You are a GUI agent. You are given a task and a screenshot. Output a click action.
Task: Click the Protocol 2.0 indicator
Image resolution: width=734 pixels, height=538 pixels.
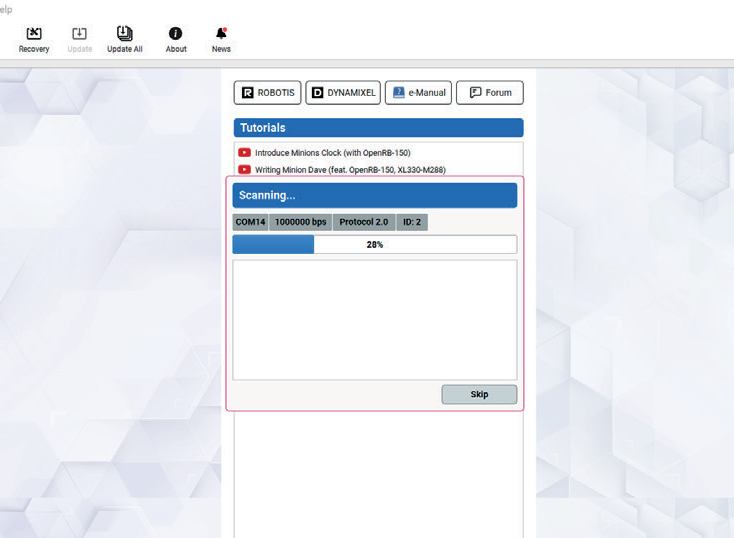point(363,222)
